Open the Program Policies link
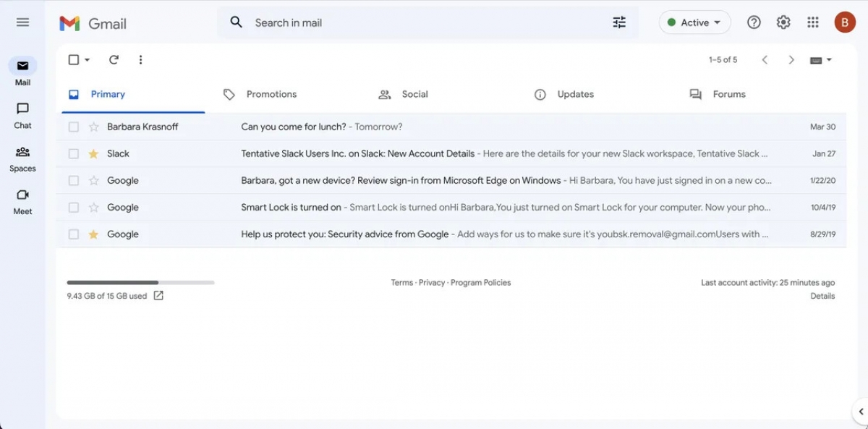This screenshot has height=429, width=868. pyautogui.click(x=481, y=283)
